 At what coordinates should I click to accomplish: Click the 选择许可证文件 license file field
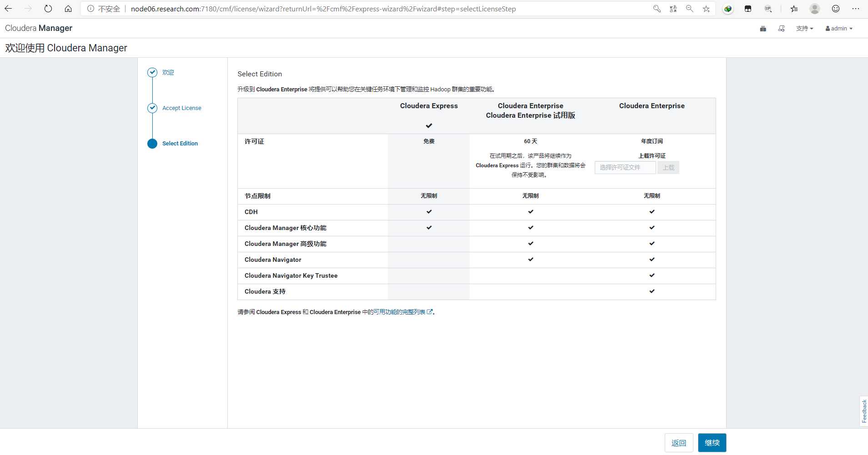point(625,168)
